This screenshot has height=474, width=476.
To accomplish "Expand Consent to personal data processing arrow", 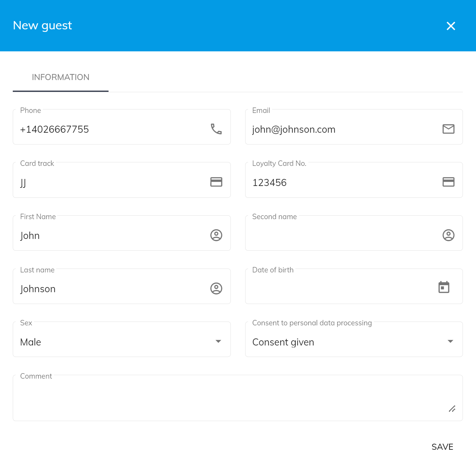I will 450,341.
